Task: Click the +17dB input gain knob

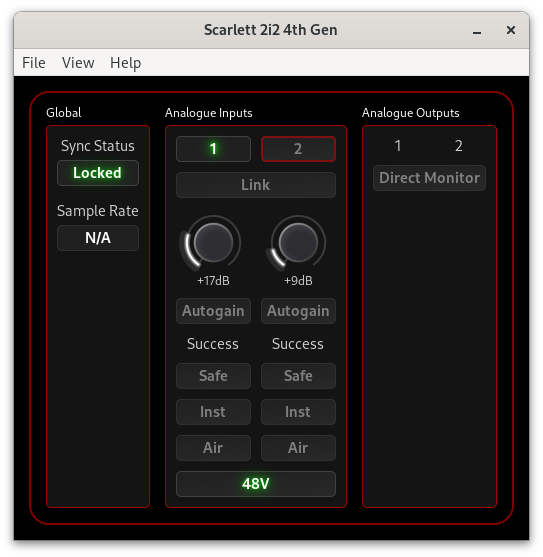Action: coord(212,243)
